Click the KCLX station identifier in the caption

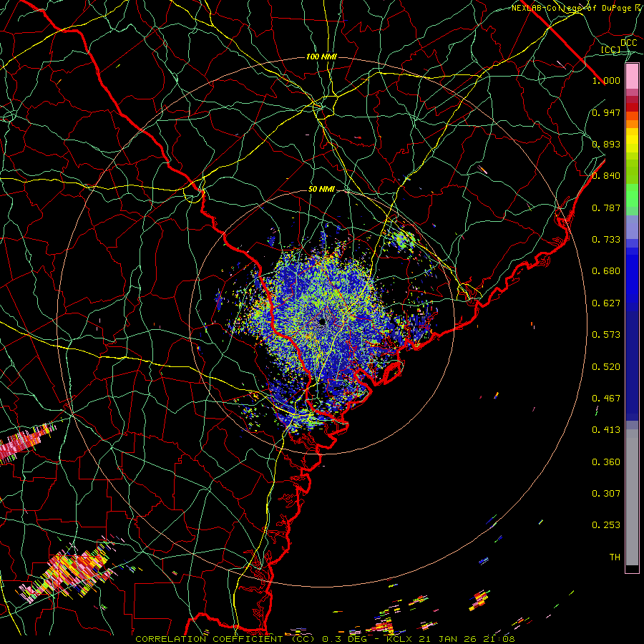tap(399, 639)
